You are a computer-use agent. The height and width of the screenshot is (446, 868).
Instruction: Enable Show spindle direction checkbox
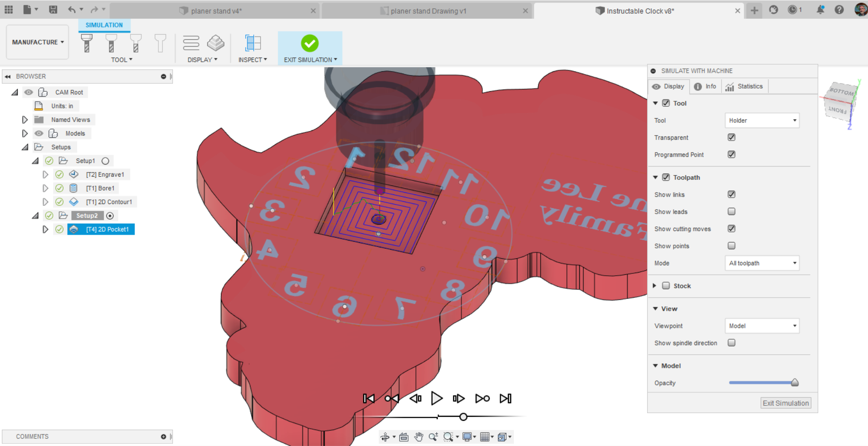[x=732, y=343]
